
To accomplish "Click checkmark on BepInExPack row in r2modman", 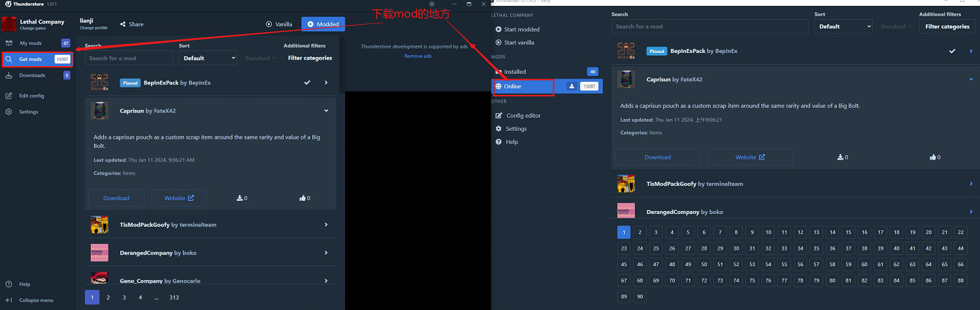I will pyautogui.click(x=952, y=51).
